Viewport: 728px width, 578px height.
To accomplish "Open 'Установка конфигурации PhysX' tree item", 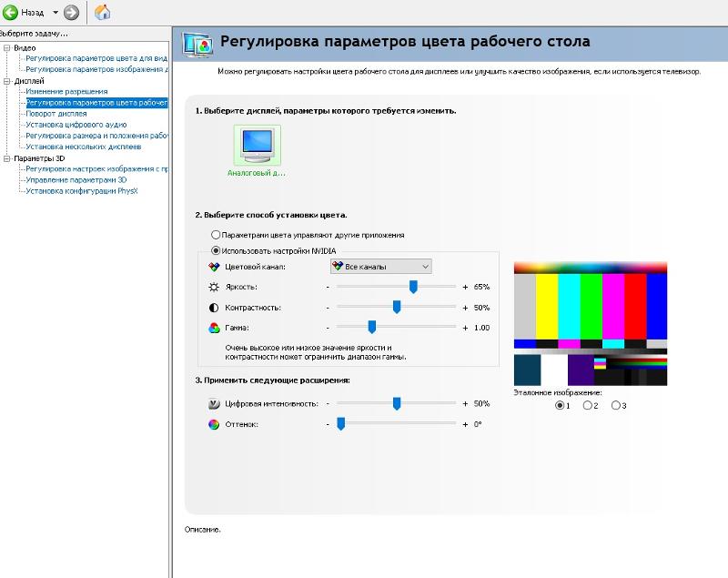I will tap(82, 191).
